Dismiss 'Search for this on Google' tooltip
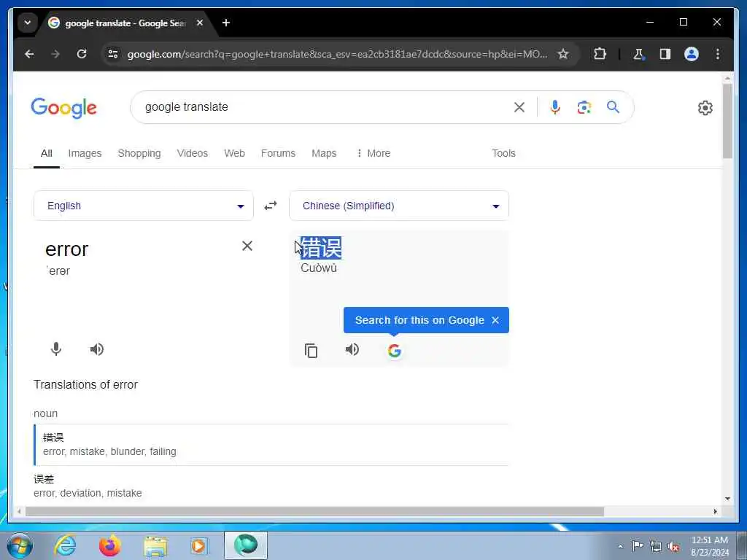The height and width of the screenshot is (560, 747). tap(495, 320)
